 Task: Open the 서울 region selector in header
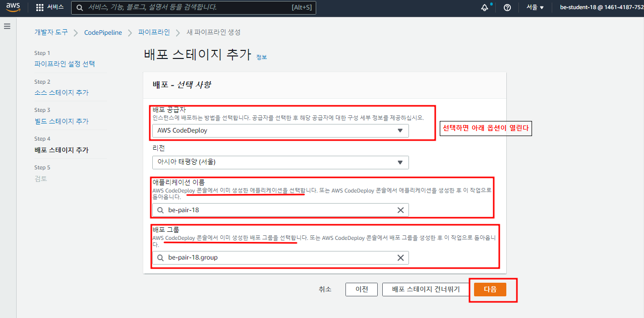click(x=535, y=8)
